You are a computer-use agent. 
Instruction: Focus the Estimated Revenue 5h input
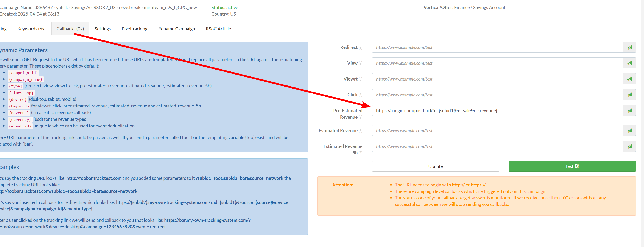(498, 146)
